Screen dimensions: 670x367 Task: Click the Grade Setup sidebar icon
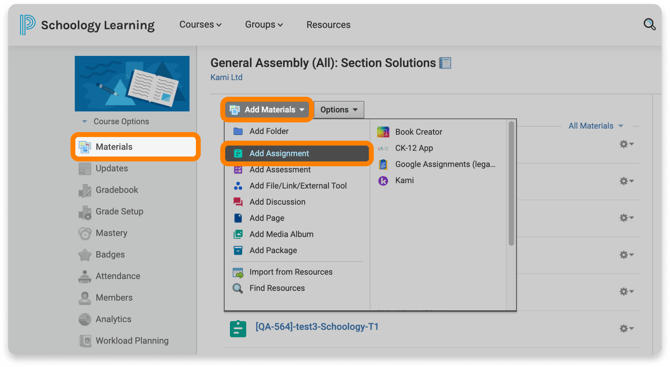click(x=85, y=212)
